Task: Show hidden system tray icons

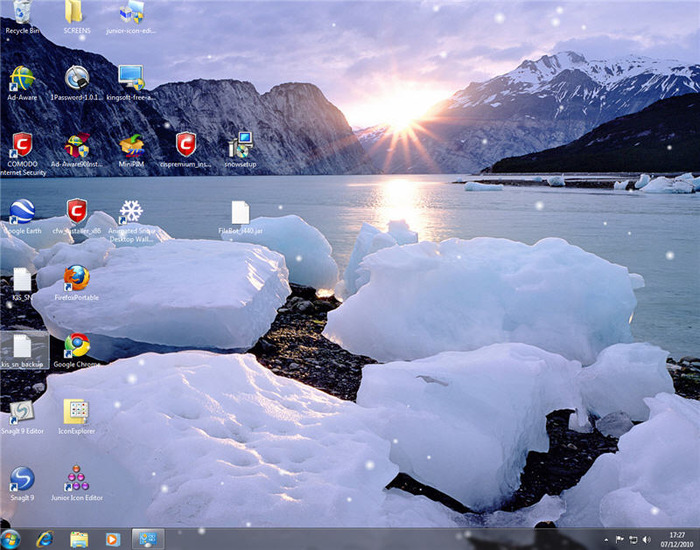Action: [607, 540]
